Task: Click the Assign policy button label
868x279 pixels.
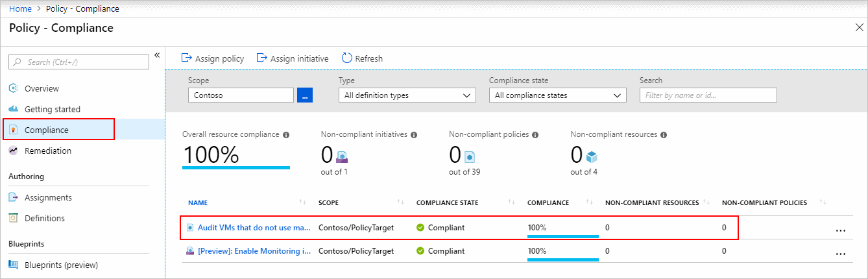Action: pos(219,58)
